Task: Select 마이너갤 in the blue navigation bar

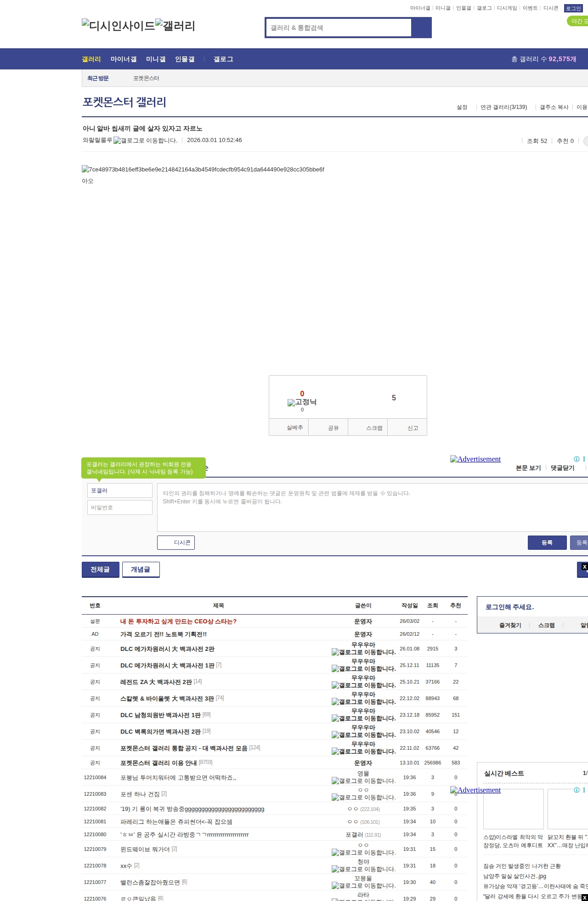Action: tap(124, 59)
